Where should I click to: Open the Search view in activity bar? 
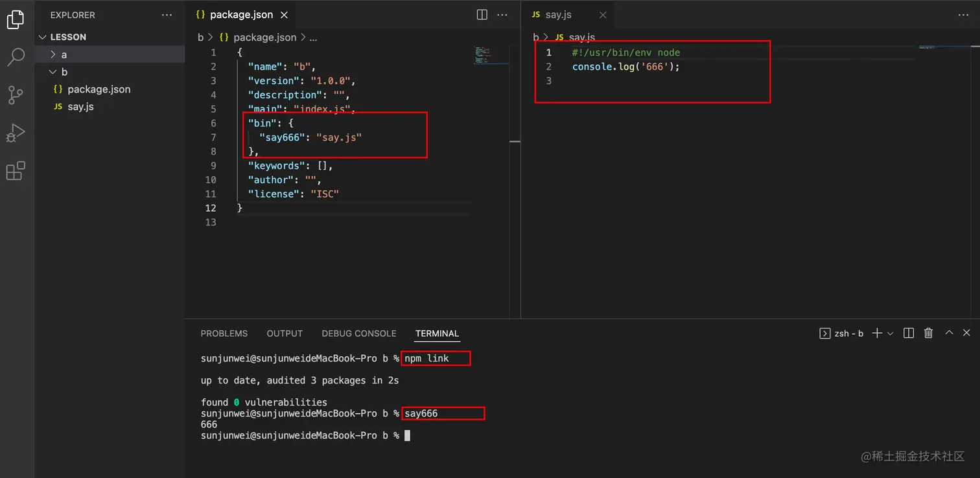click(16, 58)
